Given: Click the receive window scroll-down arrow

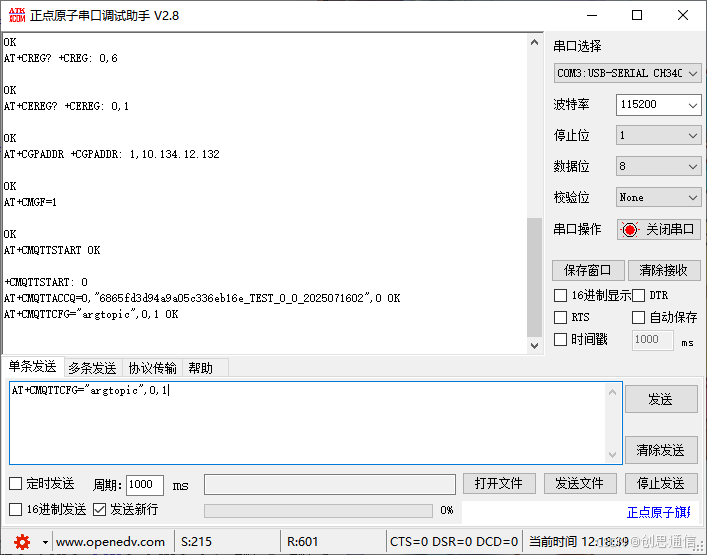Looking at the screenshot, I should pyautogui.click(x=534, y=346).
